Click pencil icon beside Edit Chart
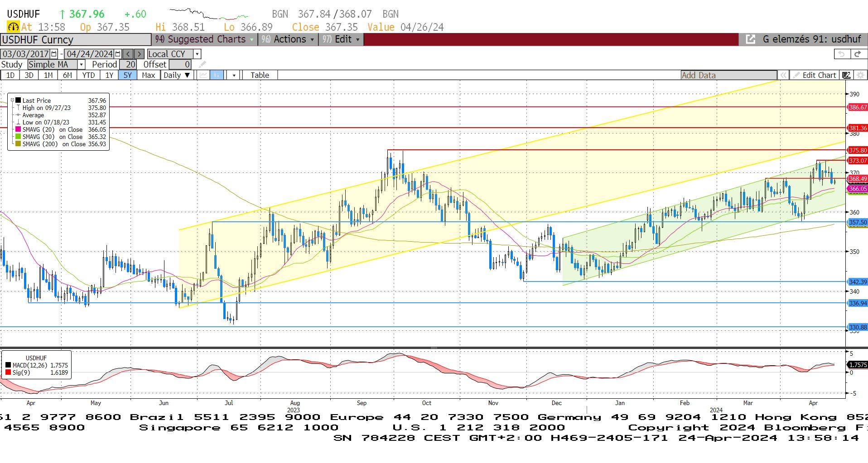Viewport: 868px width, 463px height. coord(796,75)
